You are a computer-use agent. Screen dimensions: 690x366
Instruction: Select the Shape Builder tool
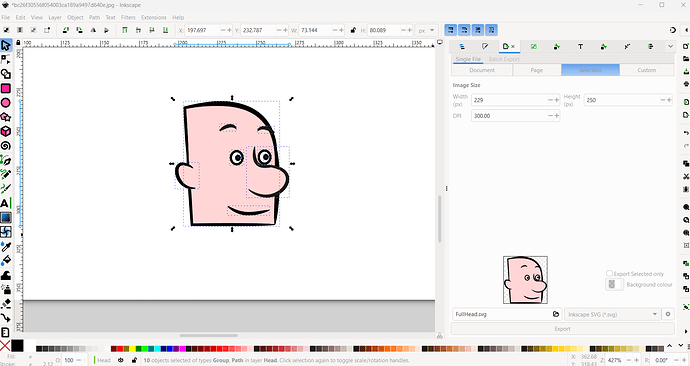point(6,74)
